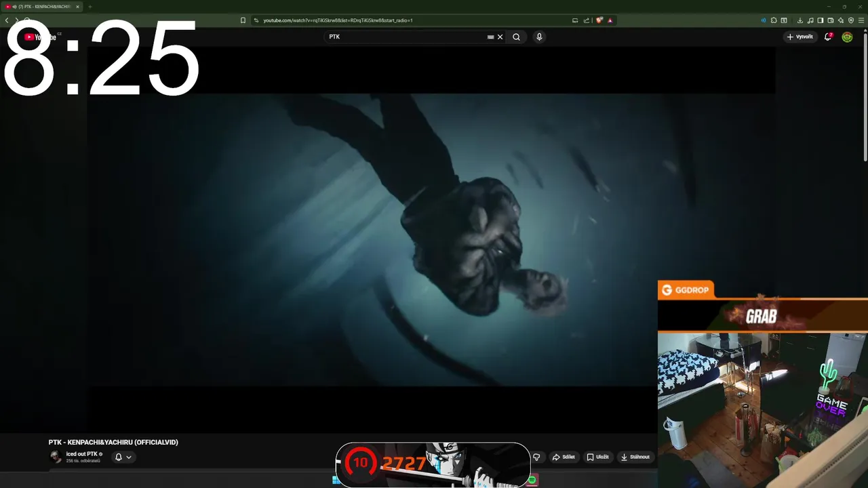Click the Leo AI sparkle icon
Viewport: 868px width, 488px height.
pyautogui.click(x=841, y=20)
